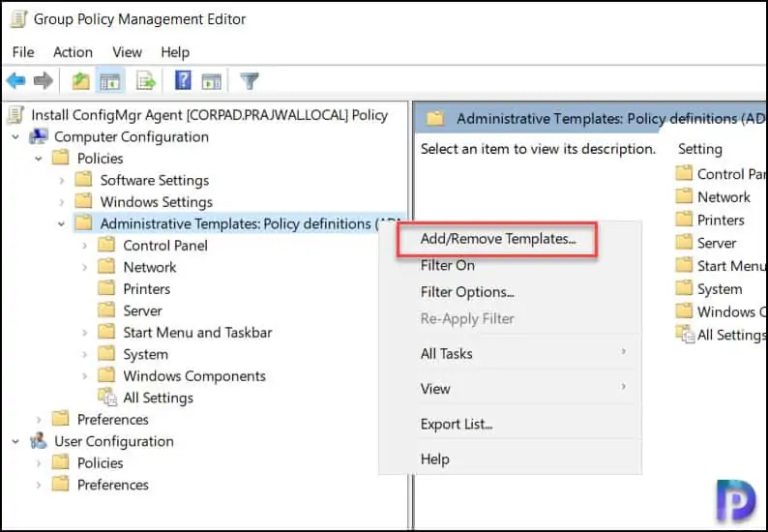This screenshot has height=532, width=768.
Task: Expand the Preferences node under Computer Configuration
Action: point(39,420)
